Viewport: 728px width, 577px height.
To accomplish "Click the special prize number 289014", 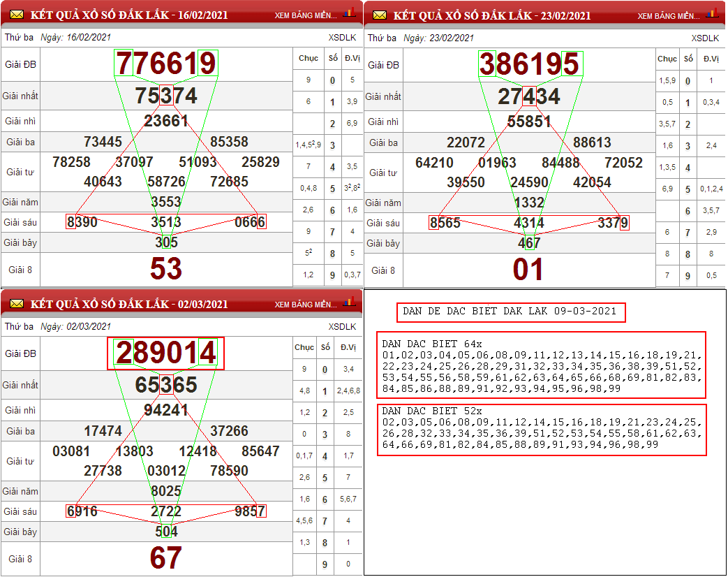I will pyautogui.click(x=166, y=353).
